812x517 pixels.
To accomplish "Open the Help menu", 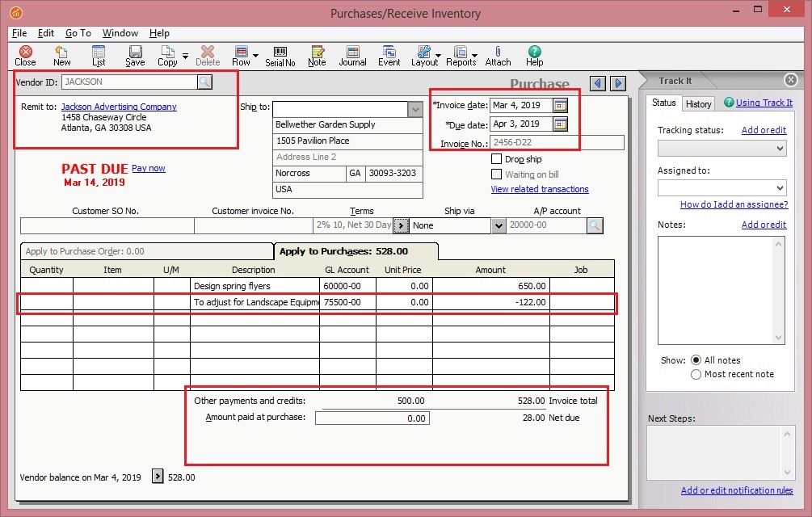I will coord(159,33).
